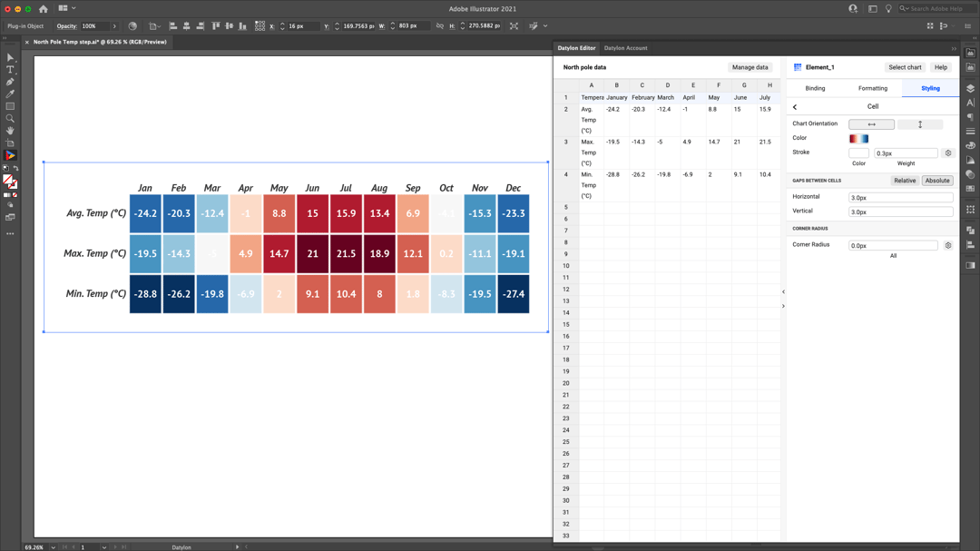Select the Type tool
Screen dimensions: 980x551
10,70
